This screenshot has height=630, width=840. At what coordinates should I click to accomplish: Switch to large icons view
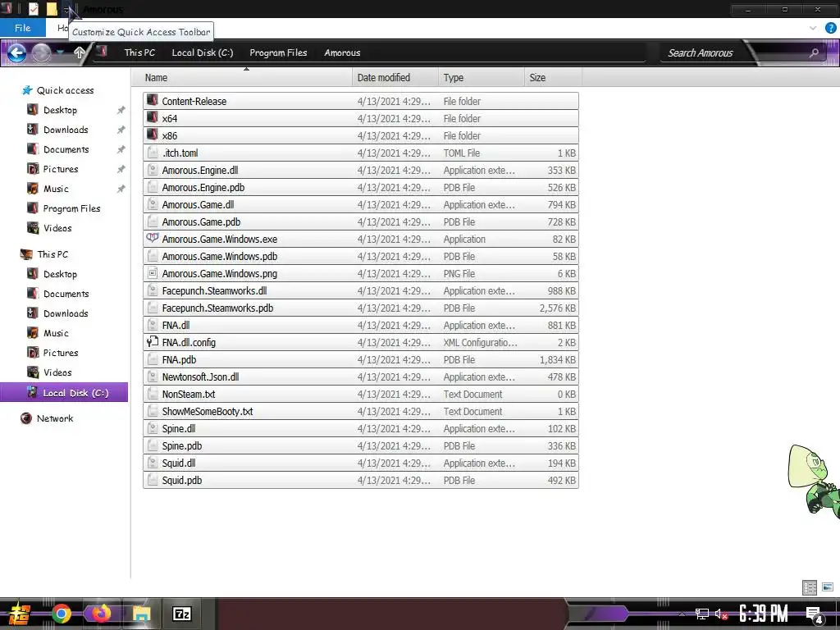click(x=828, y=587)
